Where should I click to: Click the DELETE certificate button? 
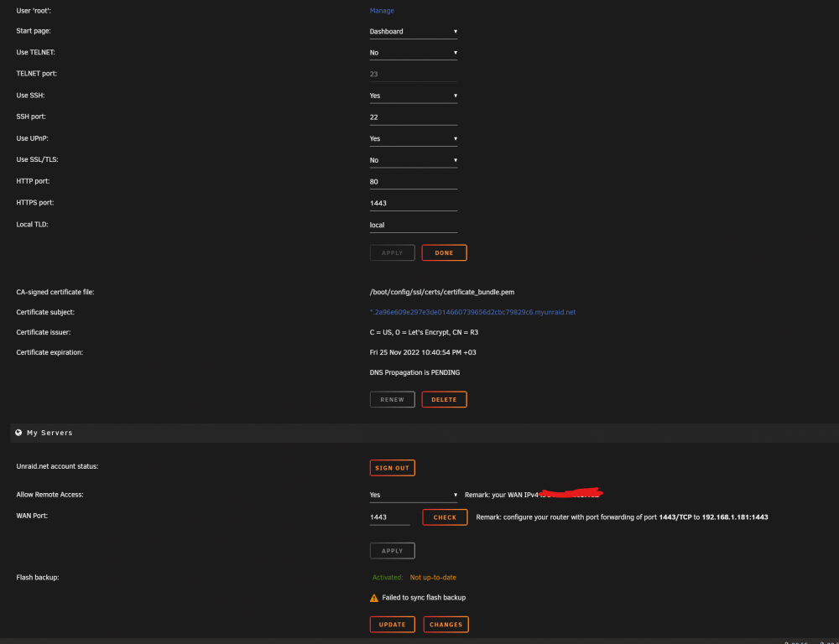(444, 399)
